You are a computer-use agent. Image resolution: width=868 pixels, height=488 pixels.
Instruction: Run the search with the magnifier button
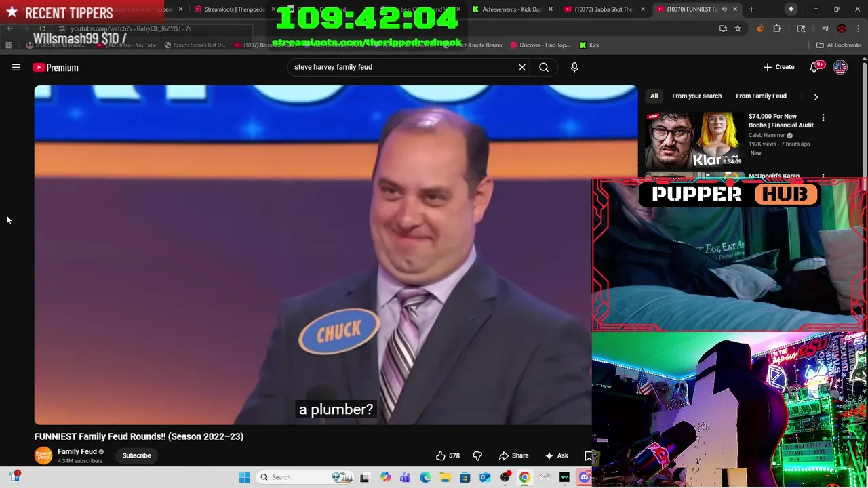(544, 67)
